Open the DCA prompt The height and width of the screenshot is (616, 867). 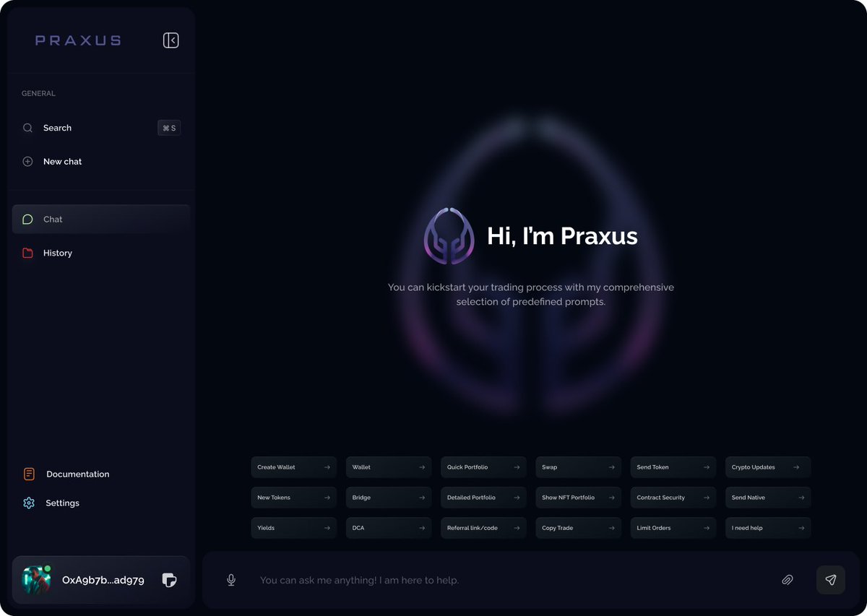point(388,528)
